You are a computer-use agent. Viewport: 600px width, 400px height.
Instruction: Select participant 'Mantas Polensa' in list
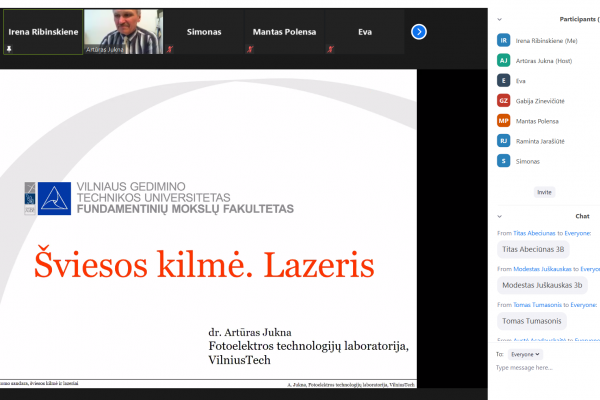537,121
